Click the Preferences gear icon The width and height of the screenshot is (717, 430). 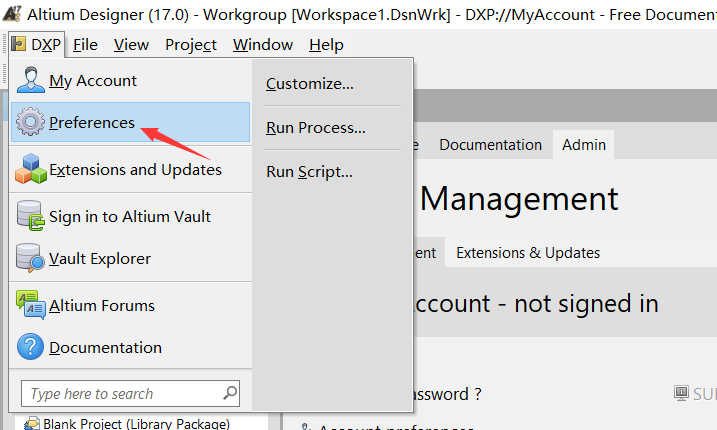(x=30, y=122)
